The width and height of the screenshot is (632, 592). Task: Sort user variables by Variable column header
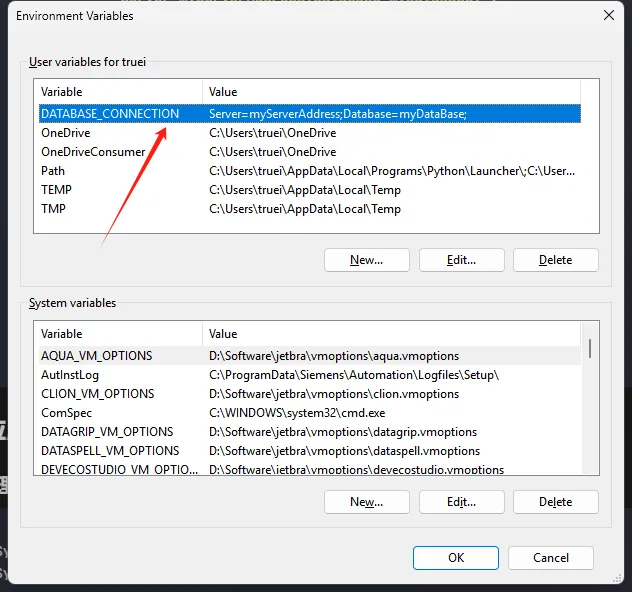tap(118, 92)
